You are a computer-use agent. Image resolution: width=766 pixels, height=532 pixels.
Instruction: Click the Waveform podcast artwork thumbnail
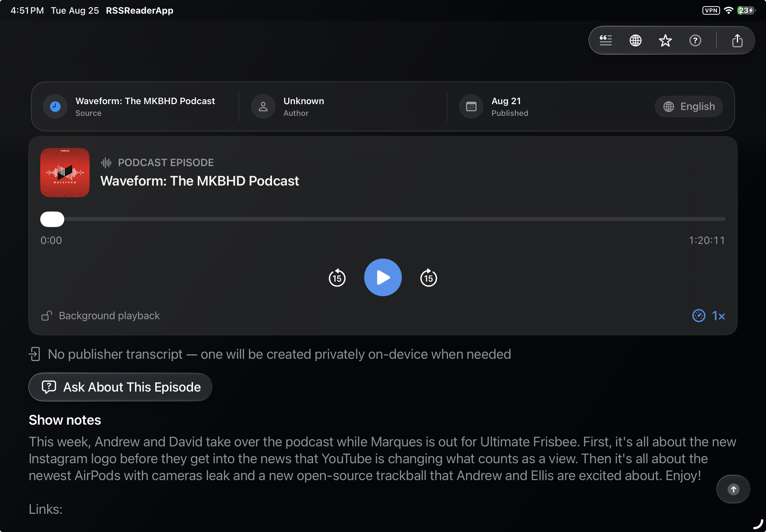click(x=65, y=173)
